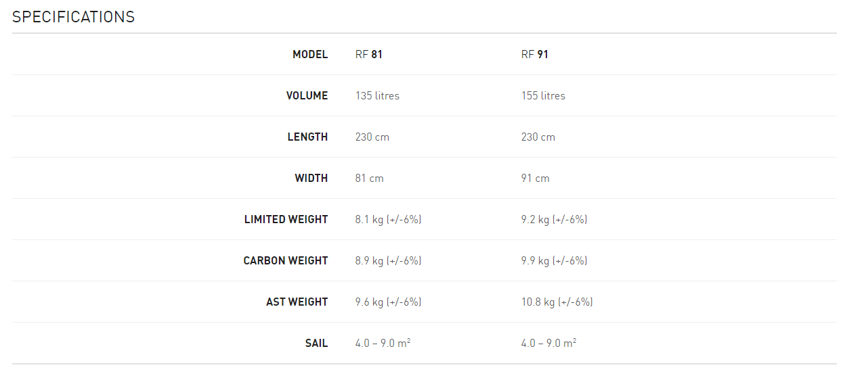Click the 9.9 kg carbon weight value
The image size is (868, 376).
[554, 260]
